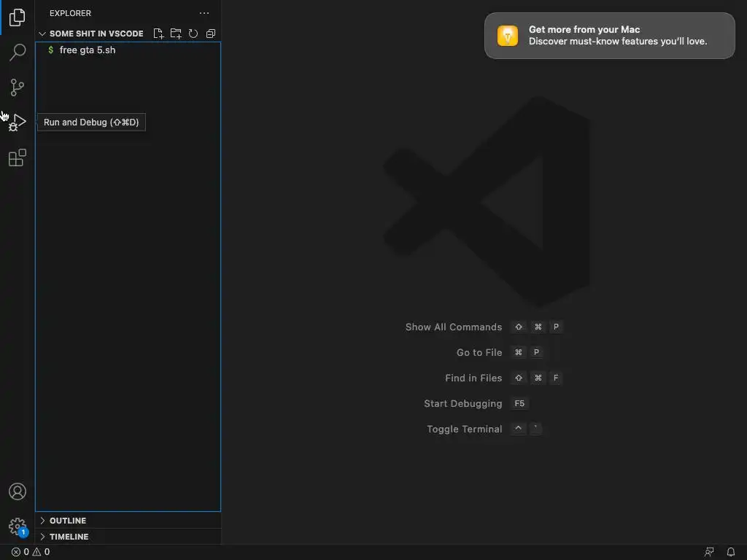Image resolution: width=747 pixels, height=560 pixels.
Task: Open the Explorer view in activity bar
Action: point(18,17)
